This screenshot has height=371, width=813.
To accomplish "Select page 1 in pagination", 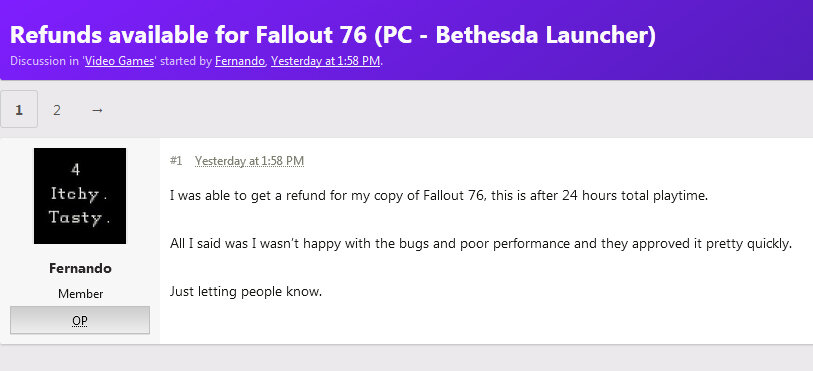I will [19, 109].
